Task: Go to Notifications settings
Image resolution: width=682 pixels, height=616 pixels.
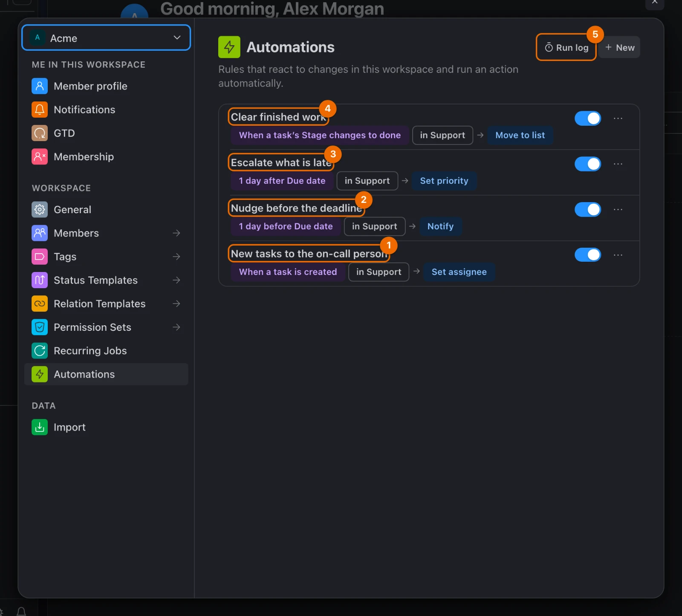Action: click(106, 110)
